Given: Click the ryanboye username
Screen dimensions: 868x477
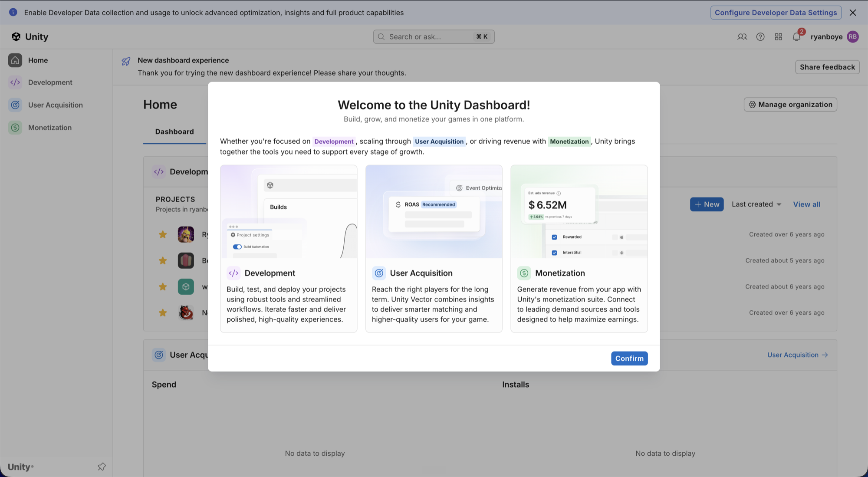Looking at the screenshot, I should (x=826, y=37).
